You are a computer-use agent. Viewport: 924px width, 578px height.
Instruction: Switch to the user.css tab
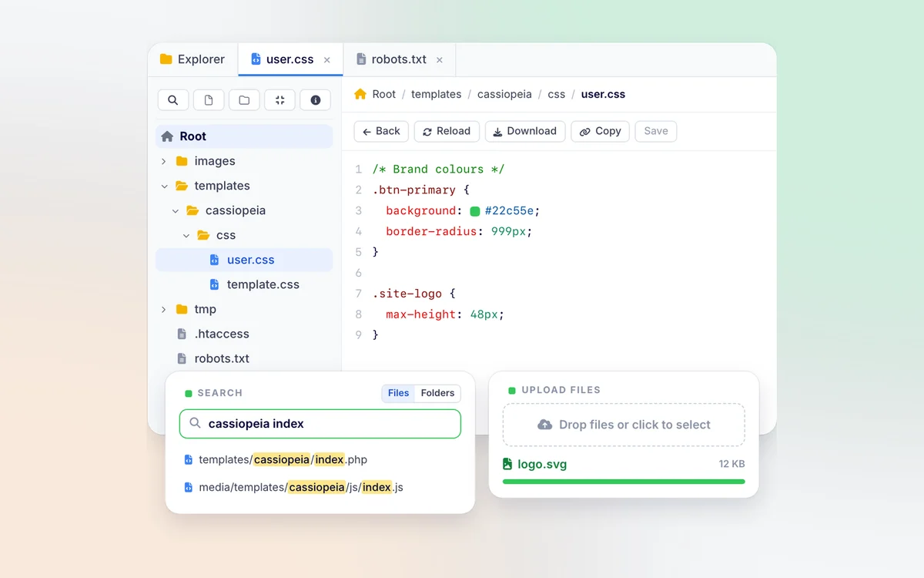point(290,59)
